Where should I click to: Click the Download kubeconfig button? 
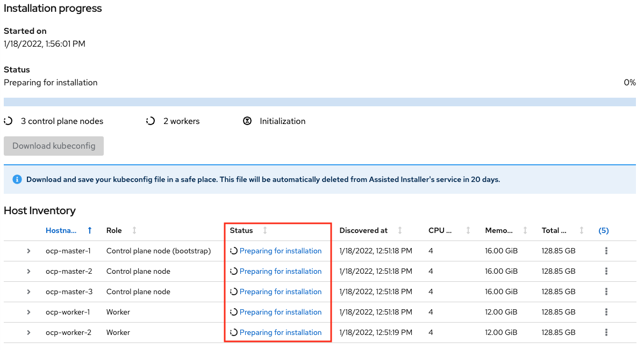tap(54, 146)
